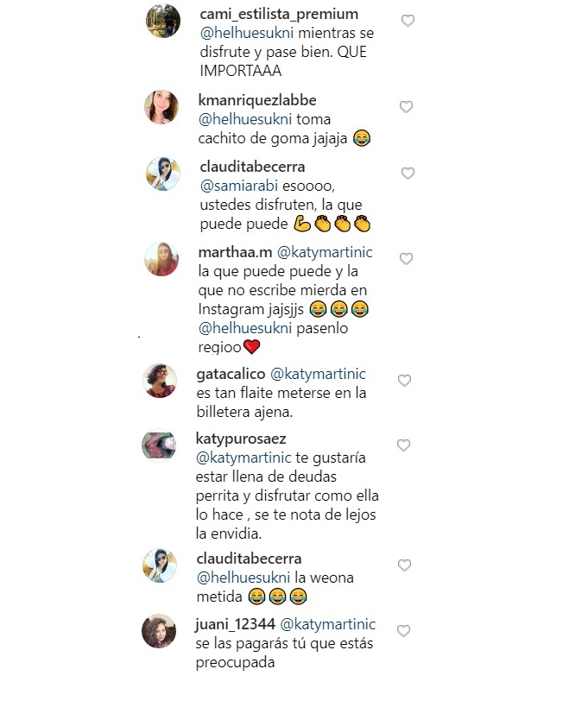Like cami_estilista_premium's comment with the heart
The width and height of the screenshot is (588, 707).
click(408, 21)
